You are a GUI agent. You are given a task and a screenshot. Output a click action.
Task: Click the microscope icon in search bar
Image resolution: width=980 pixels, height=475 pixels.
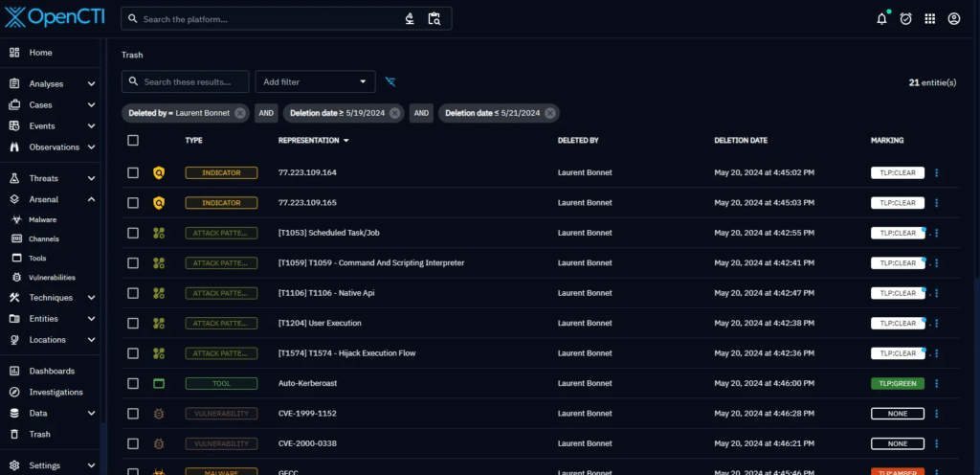click(x=409, y=18)
